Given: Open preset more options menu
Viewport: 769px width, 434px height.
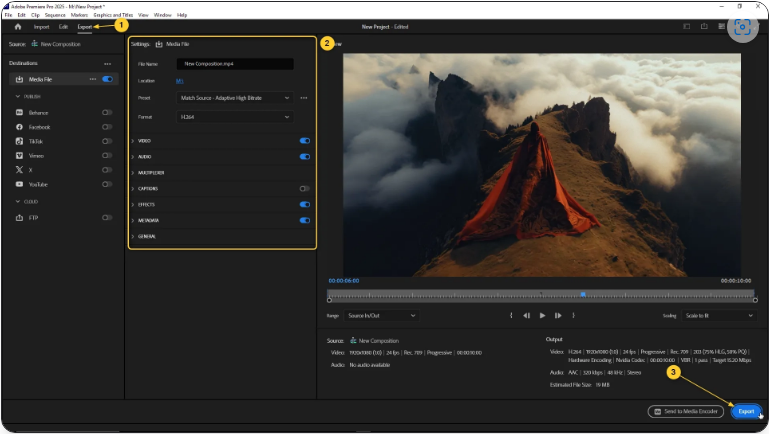Looking at the screenshot, I should pyautogui.click(x=304, y=98).
